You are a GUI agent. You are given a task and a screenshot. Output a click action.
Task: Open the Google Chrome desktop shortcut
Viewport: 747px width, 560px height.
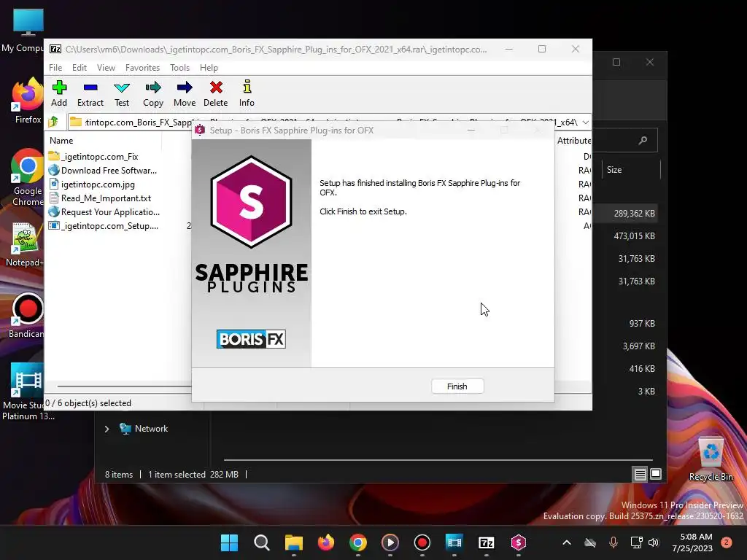(28, 178)
